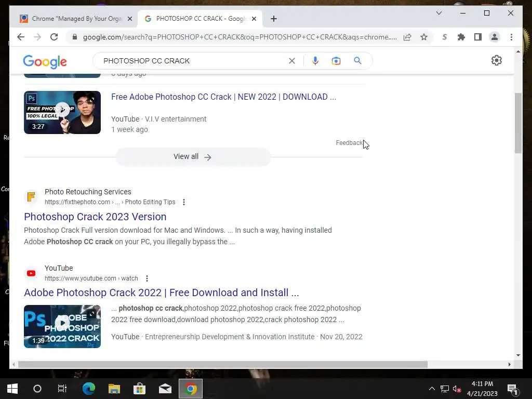Open Chrome three-dot menu
The height and width of the screenshot is (399, 532).
pos(511,37)
